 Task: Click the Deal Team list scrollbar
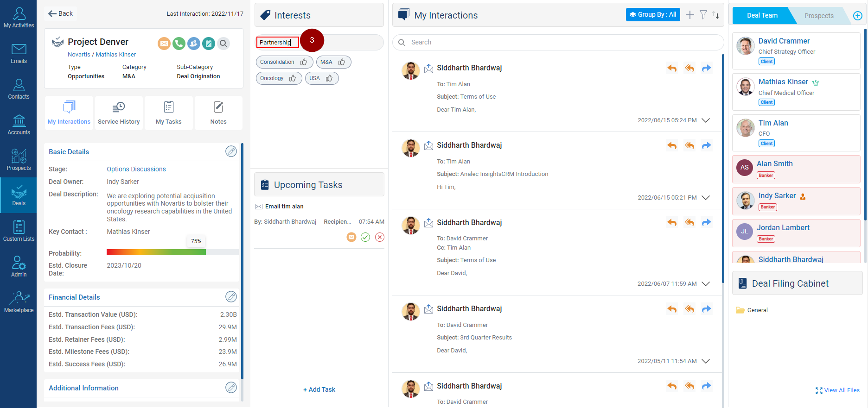[x=865, y=125]
